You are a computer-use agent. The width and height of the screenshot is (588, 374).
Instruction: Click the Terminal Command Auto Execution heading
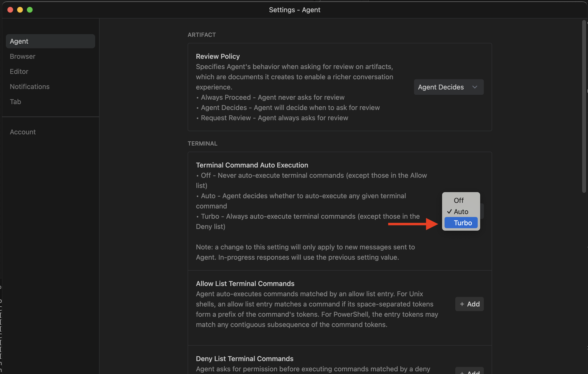tap(252, 165)
